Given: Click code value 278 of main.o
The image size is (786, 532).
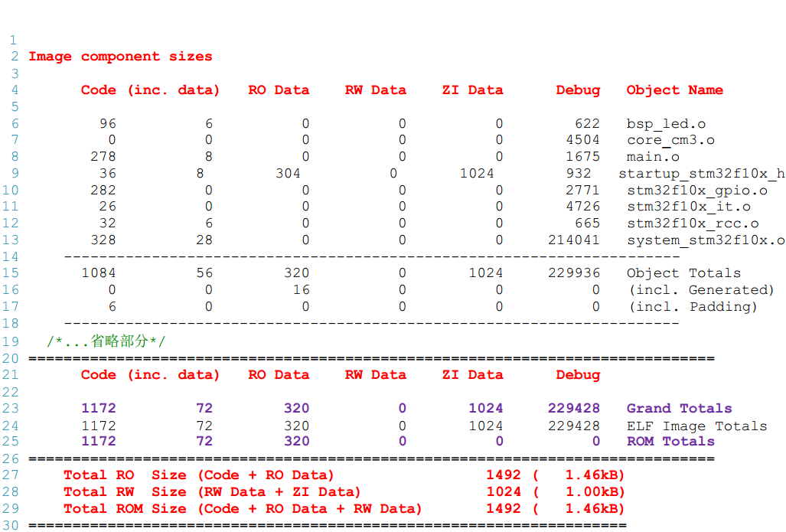Looking at the screenshot, I should click(x=103, y=157).
